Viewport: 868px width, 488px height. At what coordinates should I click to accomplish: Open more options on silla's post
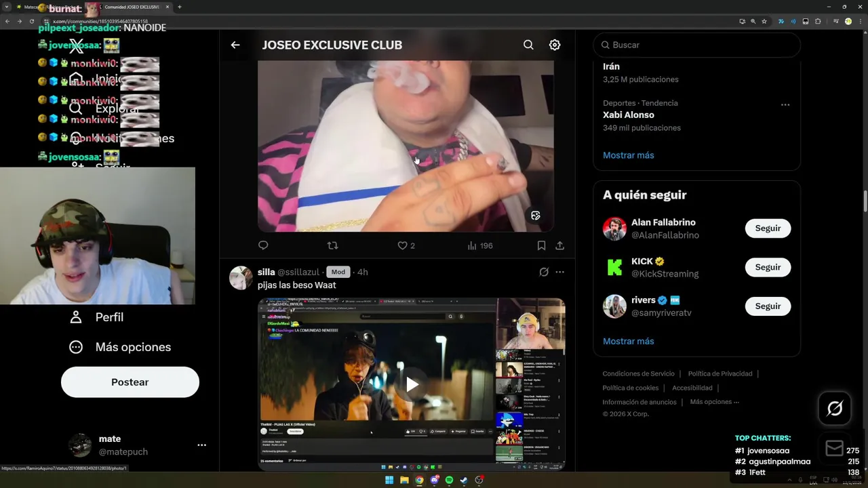click(x=559, y=272)
